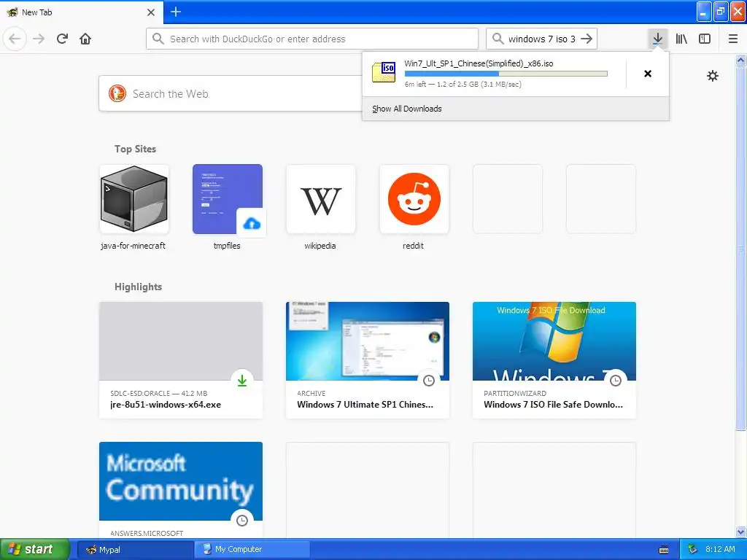Open the home page
This screenshot has width=747, height=560.
(x=85, y=39)
